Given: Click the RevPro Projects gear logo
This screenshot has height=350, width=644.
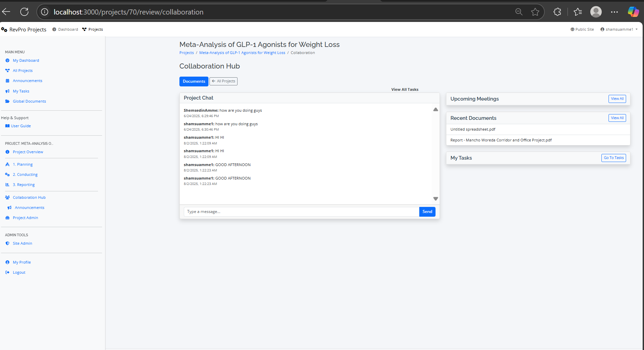Looking at the screenshot, I should 4,30.
